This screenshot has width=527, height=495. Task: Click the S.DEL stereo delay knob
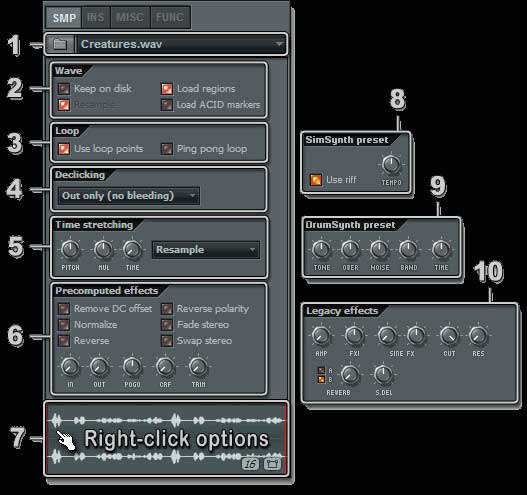coord(383,374)
